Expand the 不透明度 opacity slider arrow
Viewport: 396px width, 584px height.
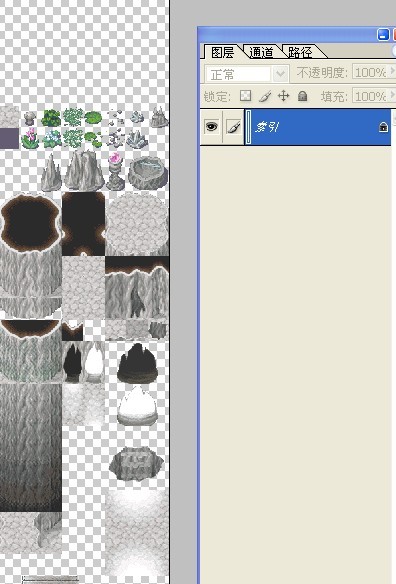392,71
